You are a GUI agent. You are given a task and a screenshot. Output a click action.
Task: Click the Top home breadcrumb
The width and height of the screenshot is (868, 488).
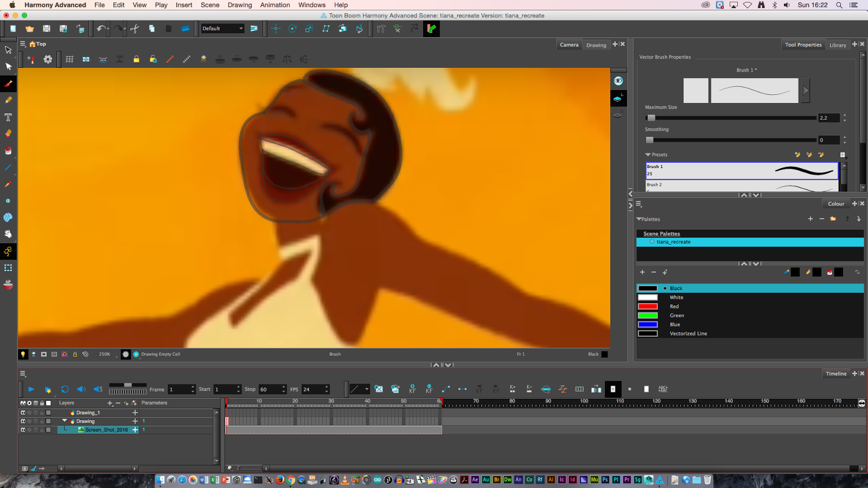[x=38, y=44]
